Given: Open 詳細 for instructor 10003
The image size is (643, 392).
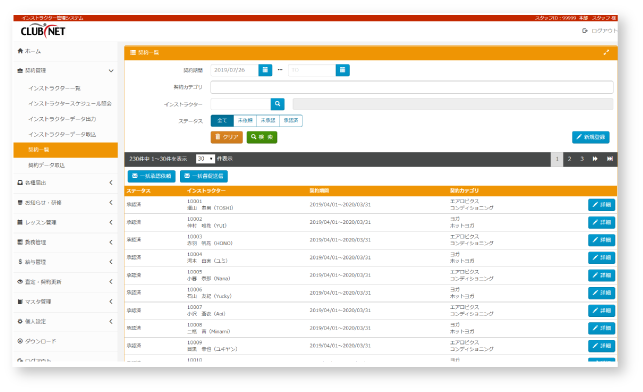Looking at the screenshot, I should (601, 240).
